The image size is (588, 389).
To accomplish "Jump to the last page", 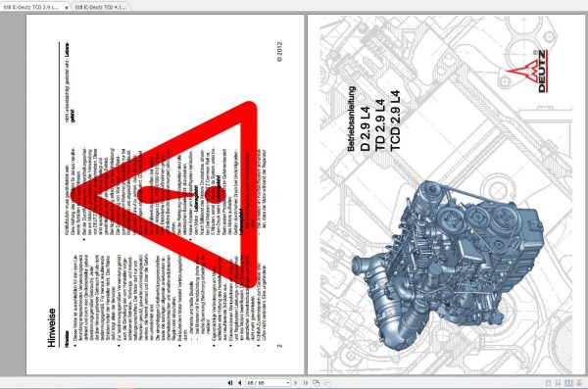I will [x=305, y=383].
